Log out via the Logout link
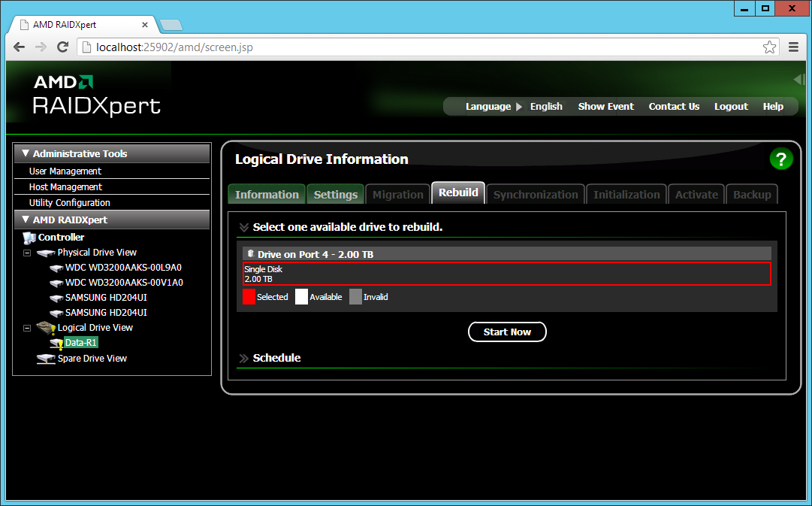This screenshot has width=812, height=506. click(731, 106)
